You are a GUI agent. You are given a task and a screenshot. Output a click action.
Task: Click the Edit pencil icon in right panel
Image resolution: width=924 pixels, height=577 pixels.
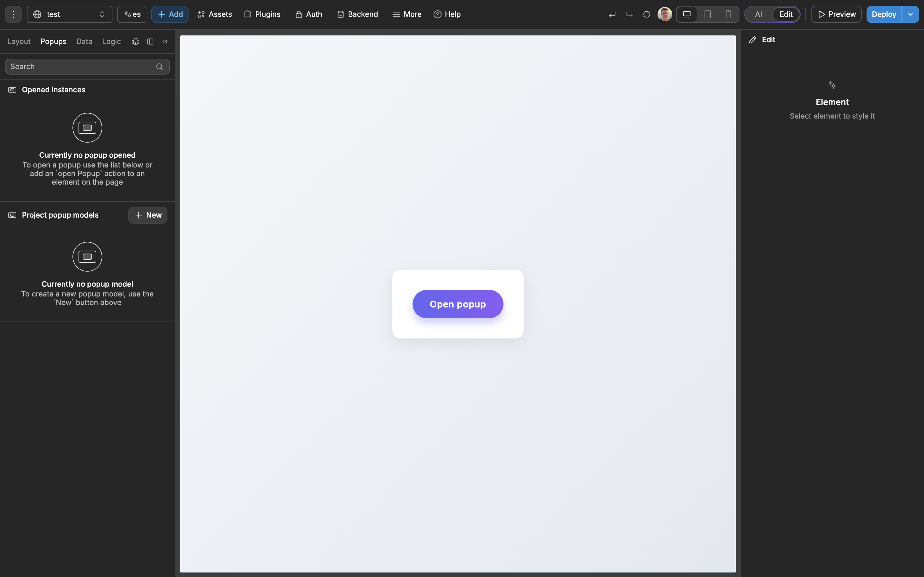pyautogui.click(x=753, y=40)
